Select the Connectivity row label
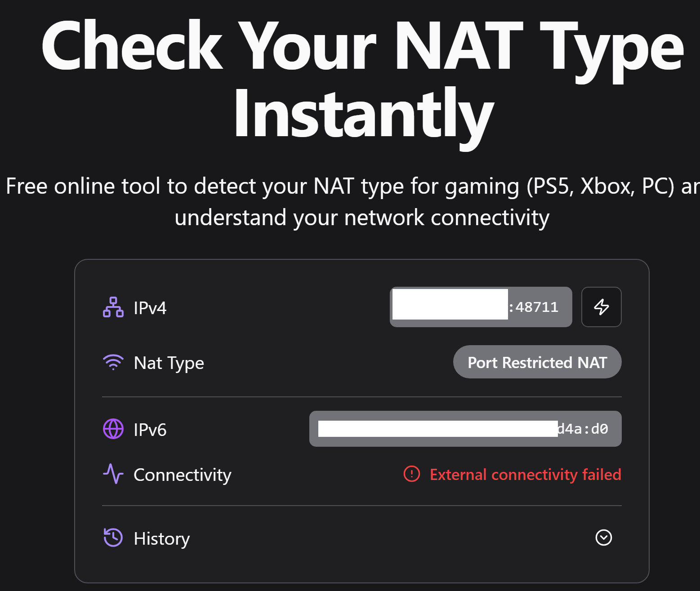The height and width of the screenshot is (591, 700). pyautogui.click(x=182, y=475)
